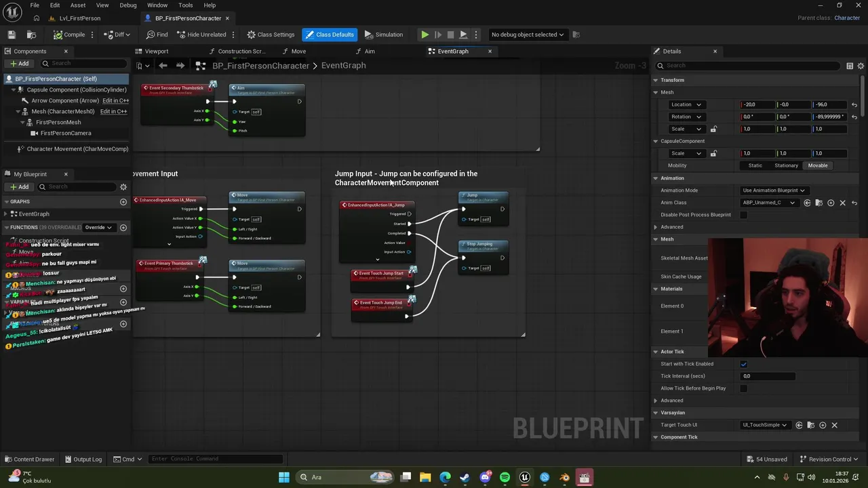Enable Disable Post Process Blueprint checkbox
The image size is (868, 488).
coord(744,215)
